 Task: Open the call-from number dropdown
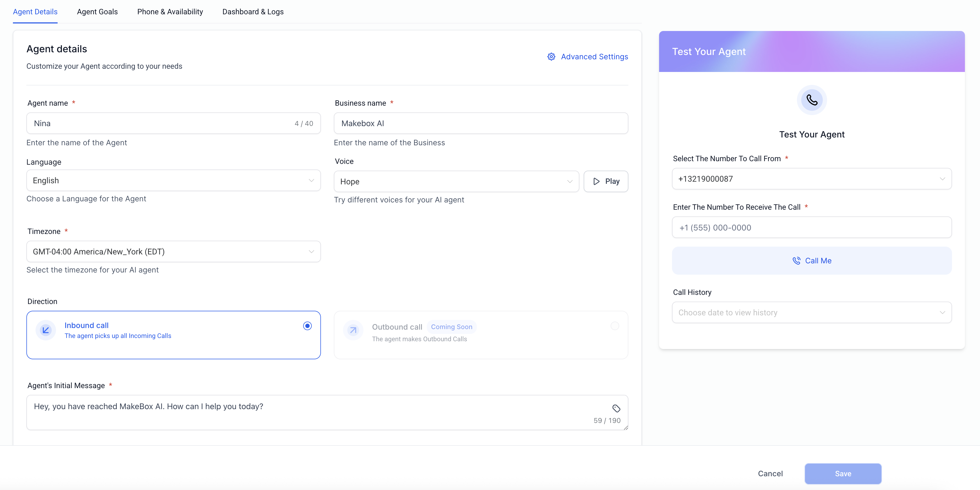(811, 179)
